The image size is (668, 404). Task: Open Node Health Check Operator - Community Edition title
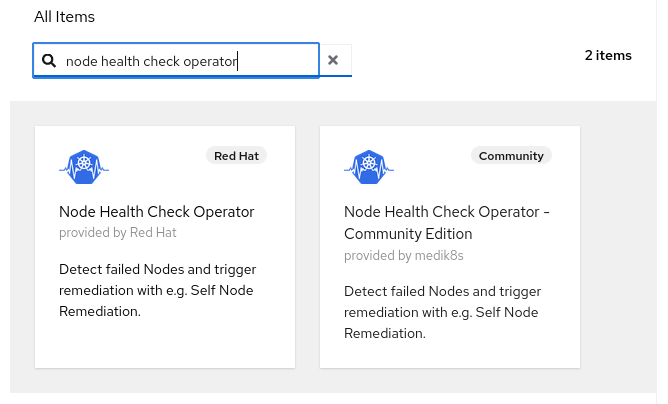[x=447, y=223]
